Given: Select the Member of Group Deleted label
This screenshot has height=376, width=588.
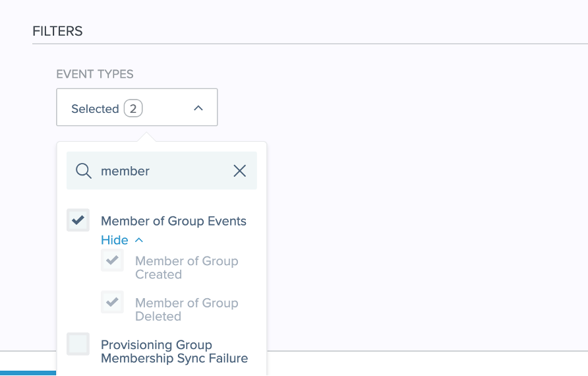Looking at the screenshot, I should 187,309.
